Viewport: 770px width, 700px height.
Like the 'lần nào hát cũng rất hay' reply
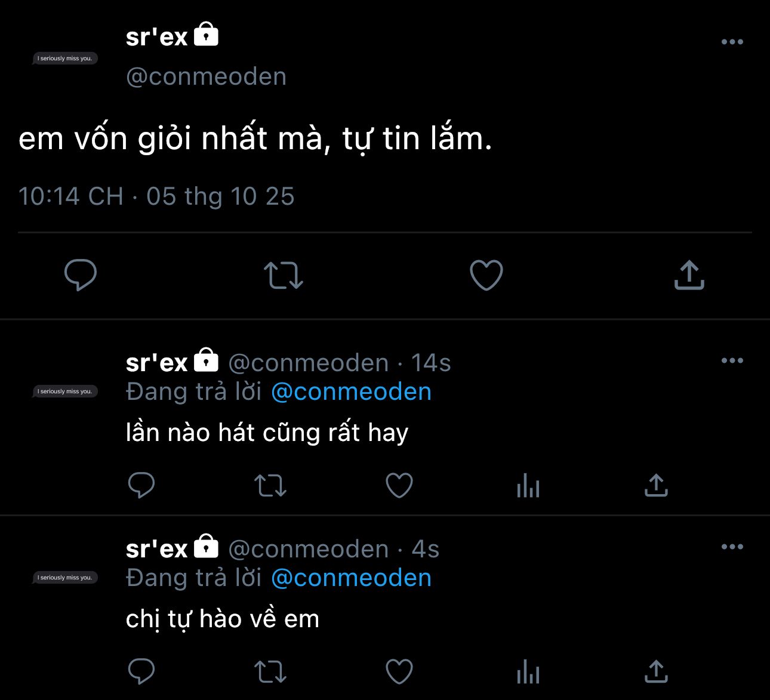click(x=399, y=485)
